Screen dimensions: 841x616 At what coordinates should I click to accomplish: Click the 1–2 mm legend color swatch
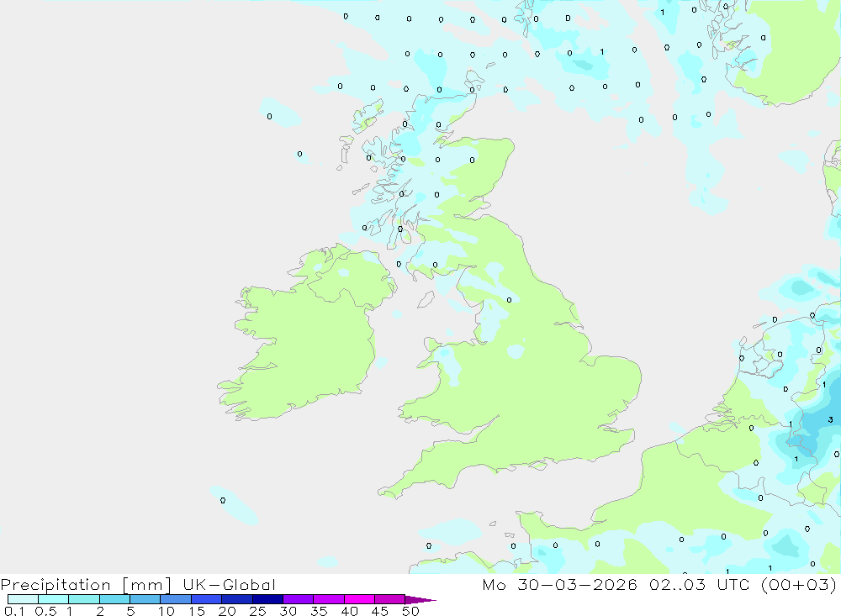click(83, 599)
